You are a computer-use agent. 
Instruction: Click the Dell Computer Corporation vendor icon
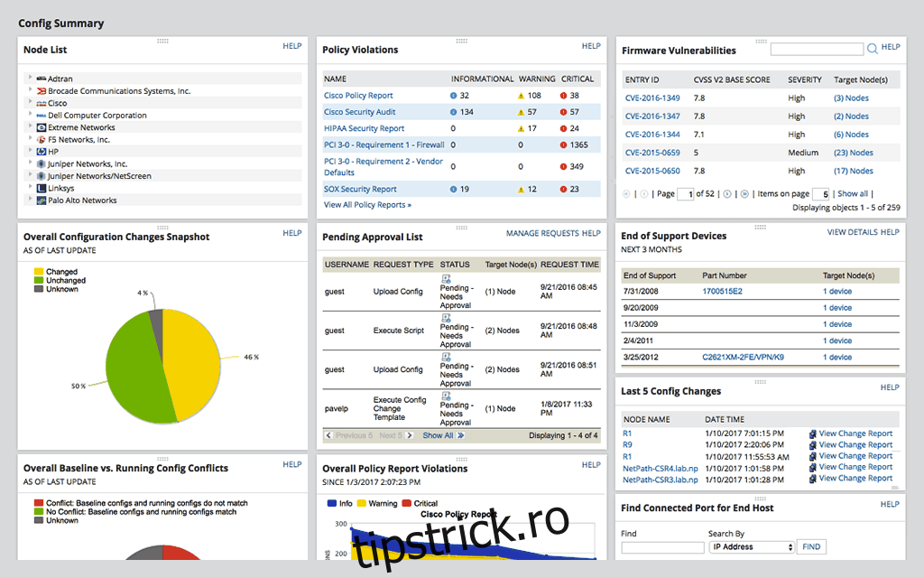[41, 116]
